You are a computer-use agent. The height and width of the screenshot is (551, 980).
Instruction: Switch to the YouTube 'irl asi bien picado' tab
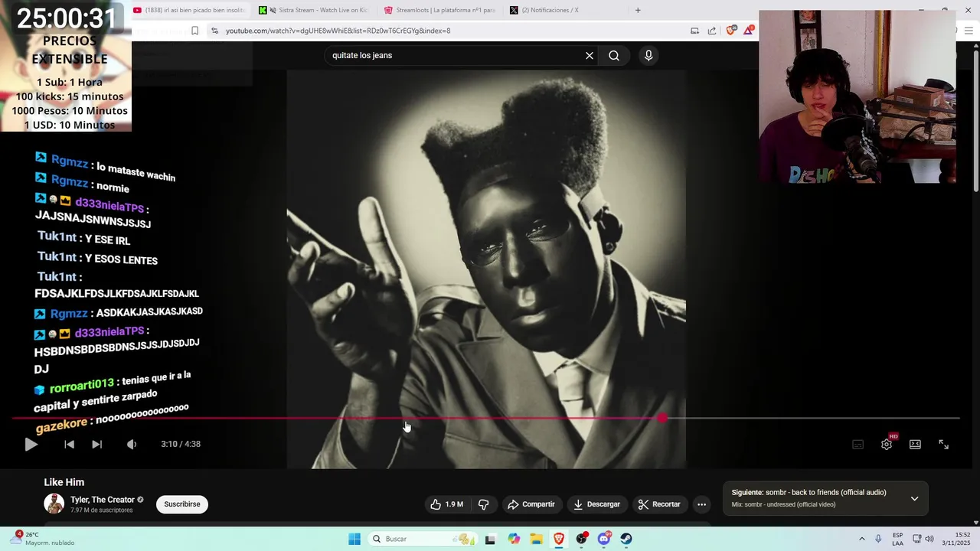coord(189,10)
